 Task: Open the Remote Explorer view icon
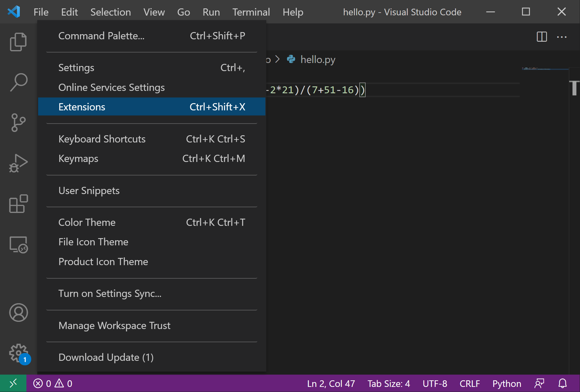click(18, 244)
